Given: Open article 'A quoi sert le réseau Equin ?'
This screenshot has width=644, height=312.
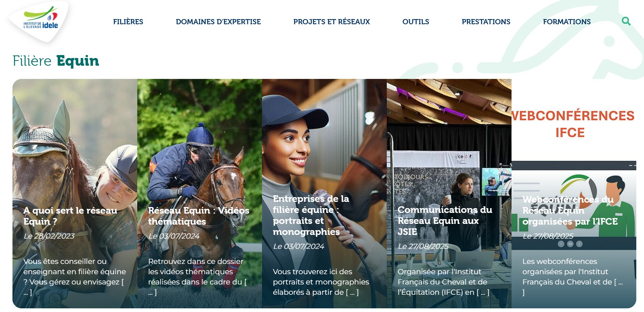Looking at the screenshot, I should [70, 216].
